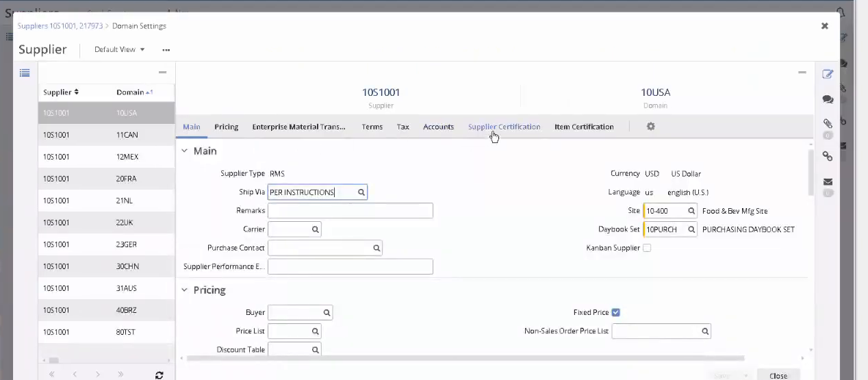Click the Daybook Set lookup magnifier
The height and width of the screenshot is (380, 868).
coord(691,229)
